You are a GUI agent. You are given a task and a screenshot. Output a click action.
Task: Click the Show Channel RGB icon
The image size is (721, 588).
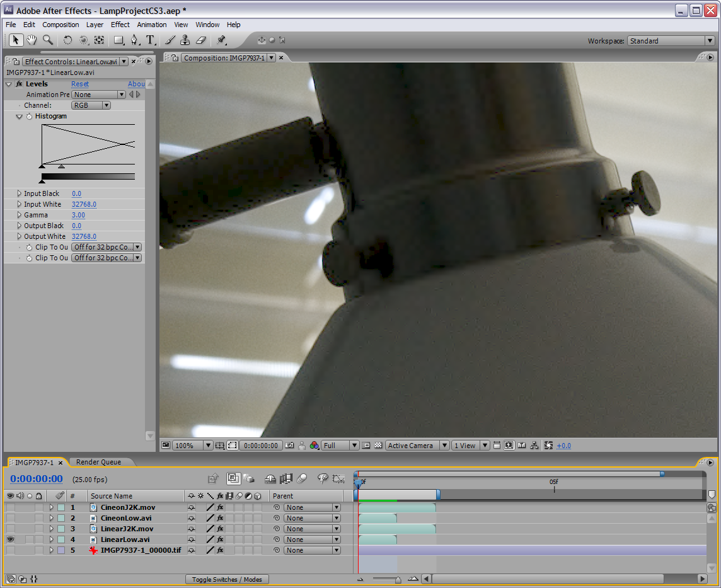tap(314, 446)
